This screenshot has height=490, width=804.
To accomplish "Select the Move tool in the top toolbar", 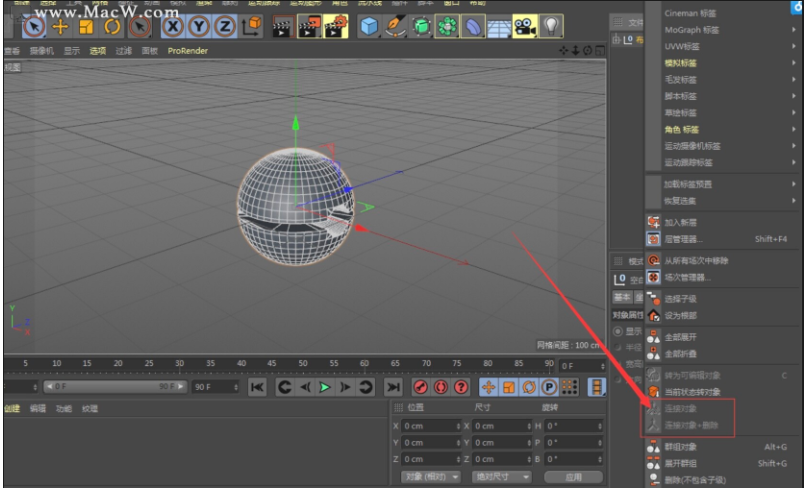I will (x=60, y=26).
